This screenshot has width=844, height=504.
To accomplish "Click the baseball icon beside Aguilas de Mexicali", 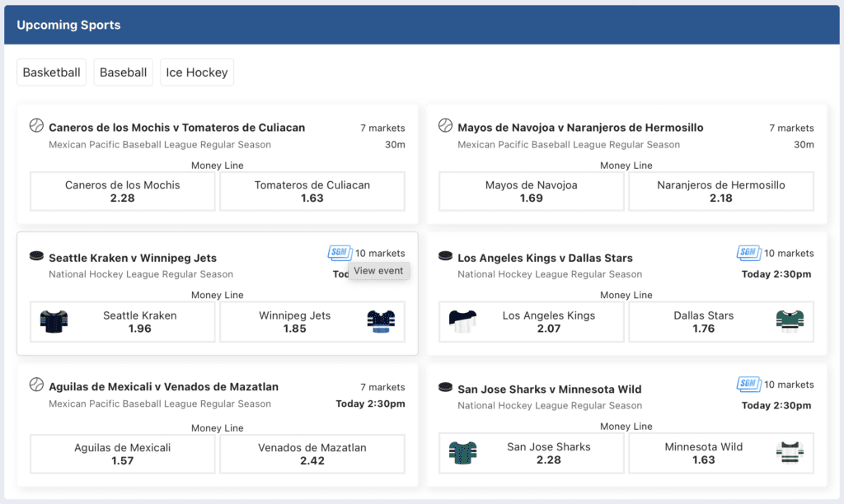I will [x=36, y=385].
